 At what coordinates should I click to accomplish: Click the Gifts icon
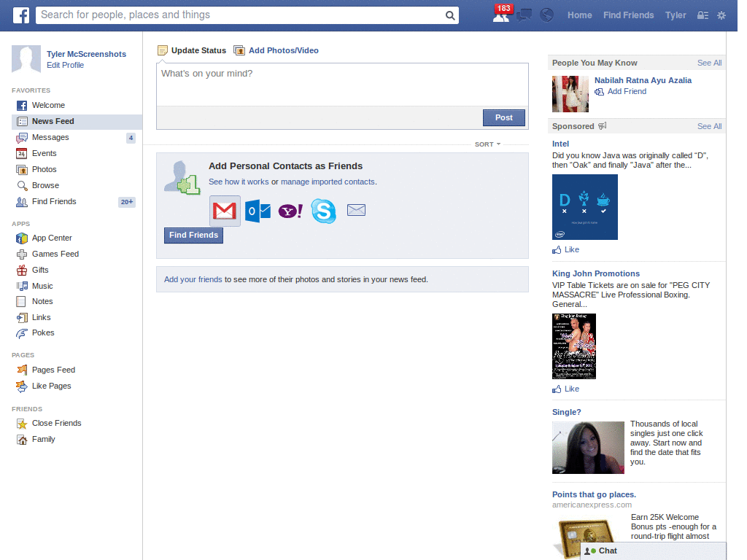coord(21,270)
